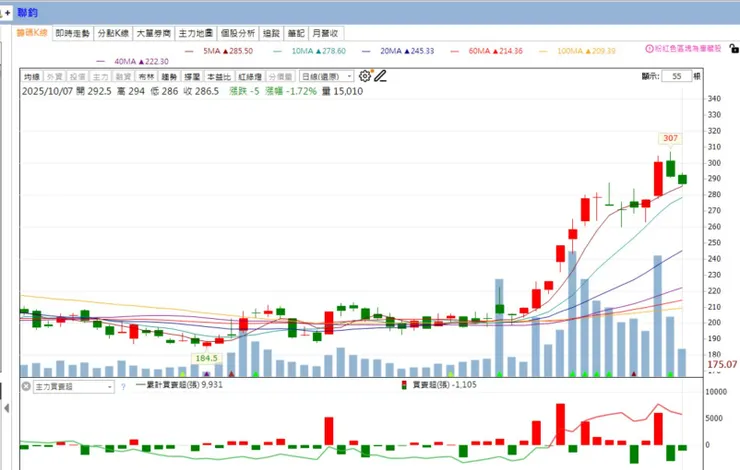Open help question mark beside 主力買賣超
Viewport: 740px width, 470px height.
pyautogui.click(x=123, y=386)
